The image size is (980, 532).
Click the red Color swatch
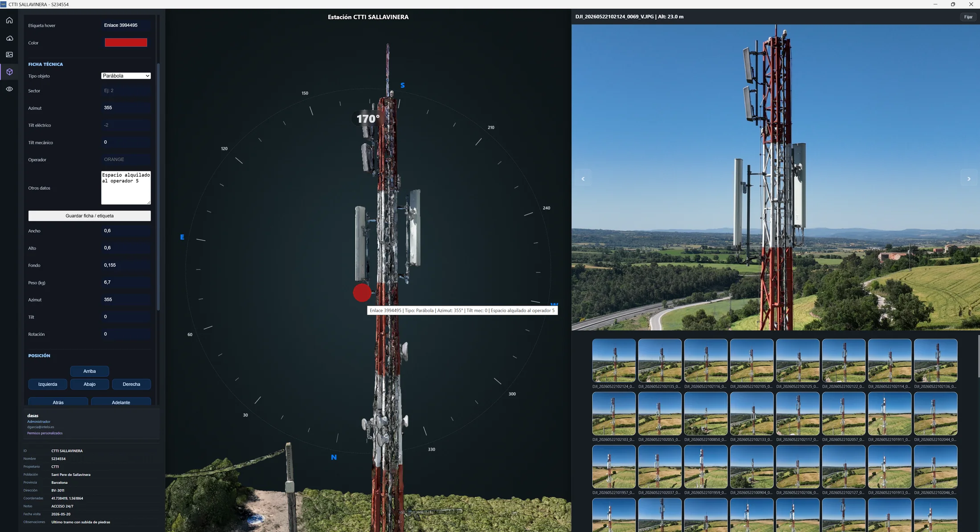126,42
